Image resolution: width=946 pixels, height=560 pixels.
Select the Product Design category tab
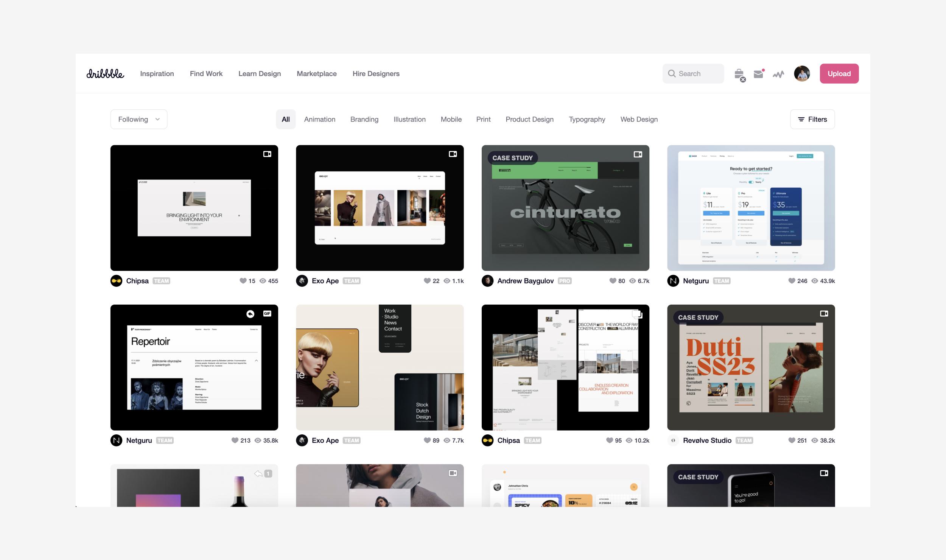pos(529,119)
